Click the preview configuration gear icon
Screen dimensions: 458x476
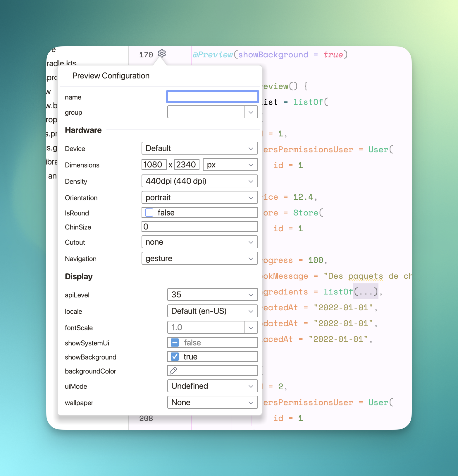[162, 54]
